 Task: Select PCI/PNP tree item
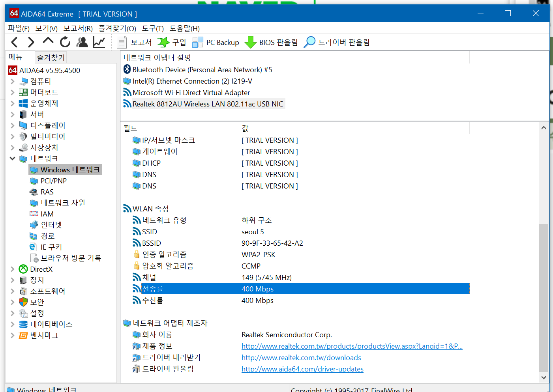pyautogui.click(x=49, y=181)
